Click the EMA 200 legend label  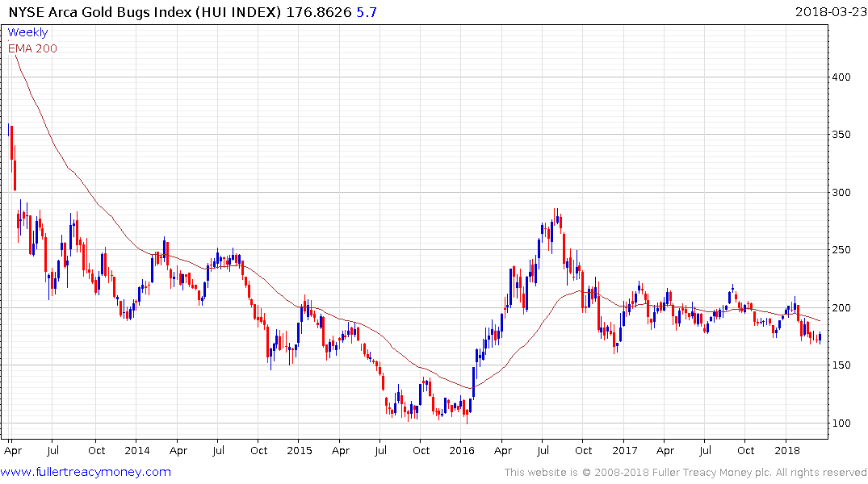(32, 48)
